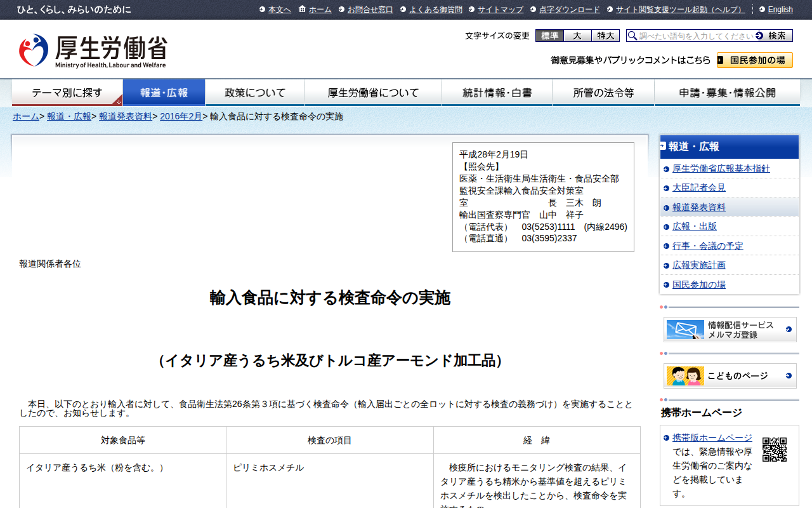
Task: Select 標準 text size
Action: 549,36
